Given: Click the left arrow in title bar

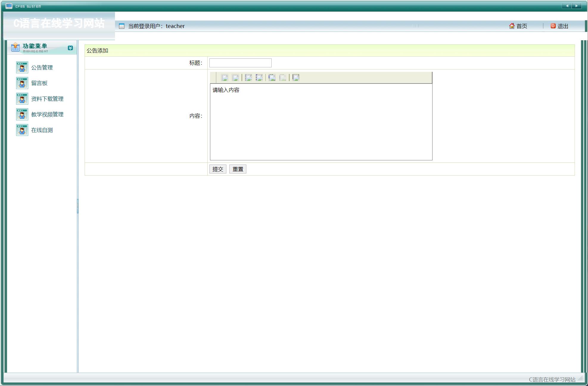Looking at the screenshot, I should (567, 6).
